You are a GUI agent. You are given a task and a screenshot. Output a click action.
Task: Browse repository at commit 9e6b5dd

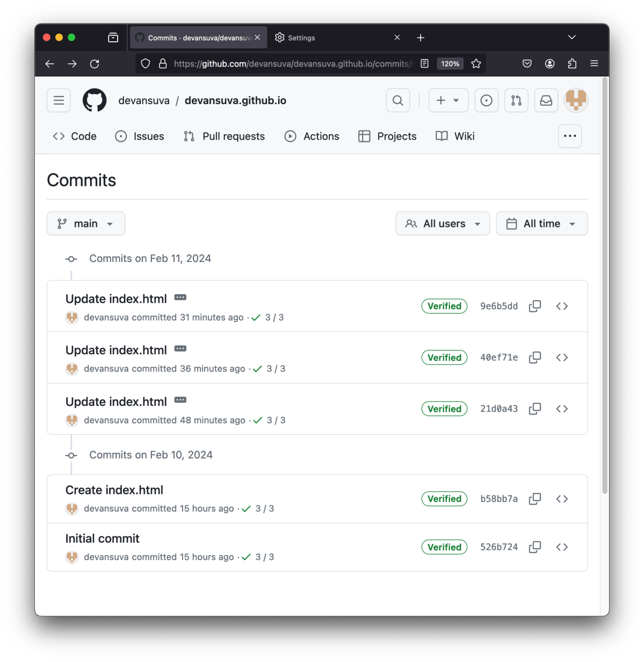pos(562,306)
